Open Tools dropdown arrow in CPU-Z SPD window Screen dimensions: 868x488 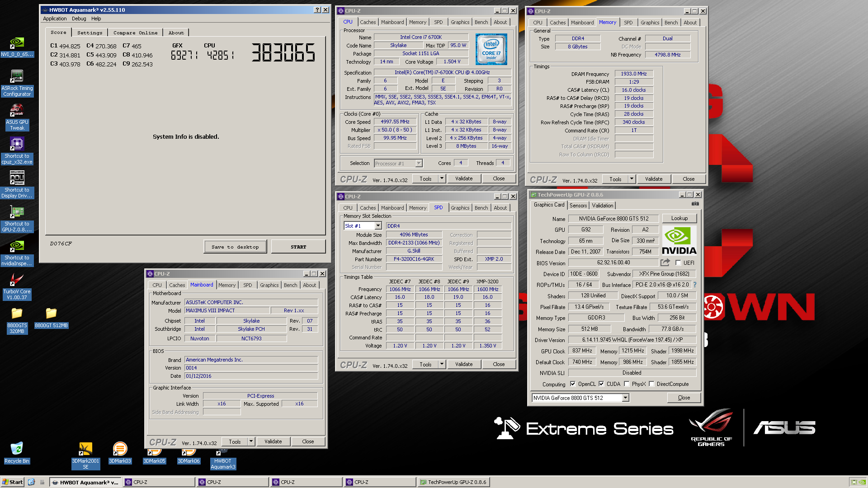(442, 364)
